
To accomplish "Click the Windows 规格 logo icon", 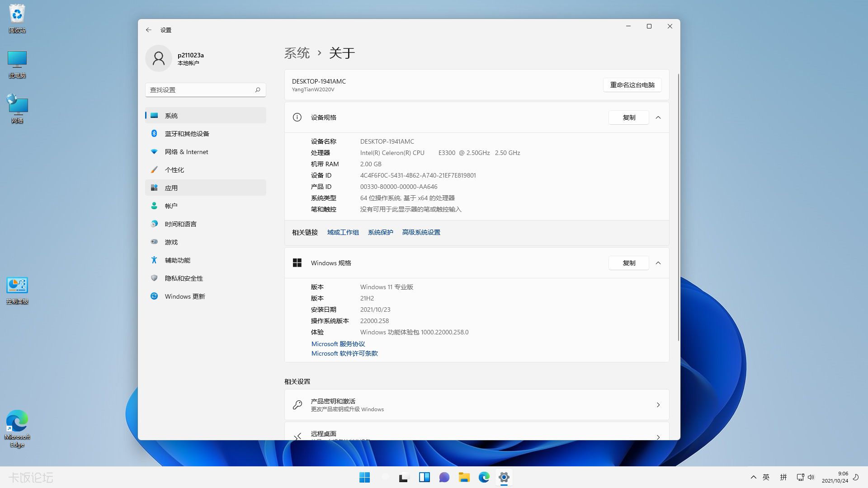I will (297, 263).
